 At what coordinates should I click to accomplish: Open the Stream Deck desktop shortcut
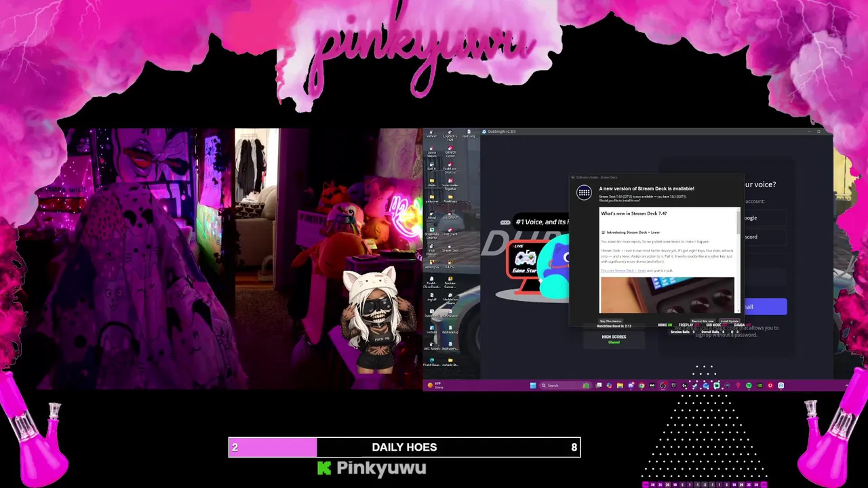click(x=450, y=249)
